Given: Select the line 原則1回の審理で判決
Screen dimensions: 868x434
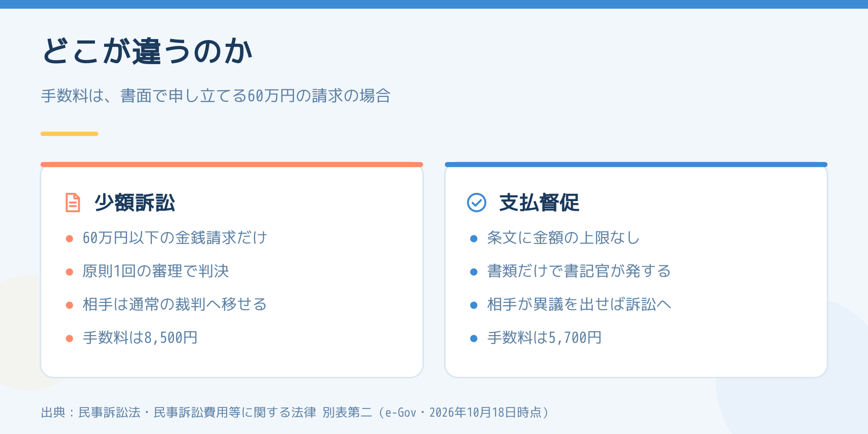Looking at the screenshot, I should (155, 271).
